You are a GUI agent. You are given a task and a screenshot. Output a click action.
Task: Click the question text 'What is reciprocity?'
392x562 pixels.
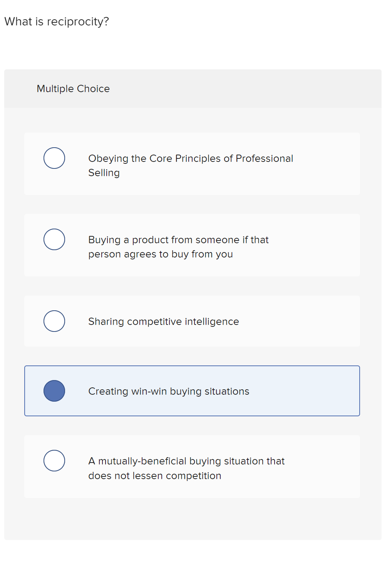[x=57, y=22]
